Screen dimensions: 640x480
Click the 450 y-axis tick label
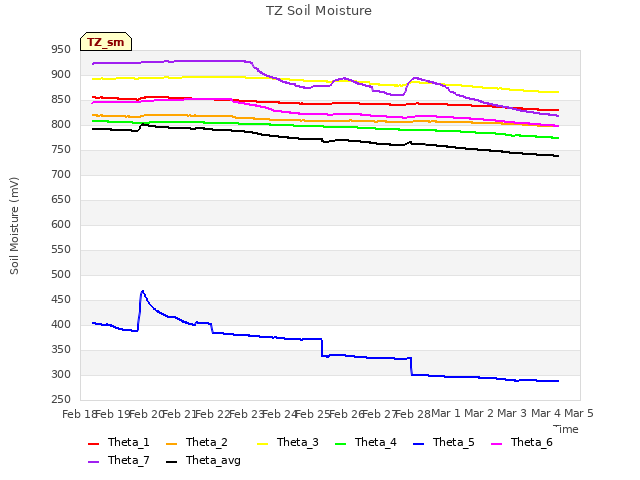pyautogui.click(x=61, y=300)
